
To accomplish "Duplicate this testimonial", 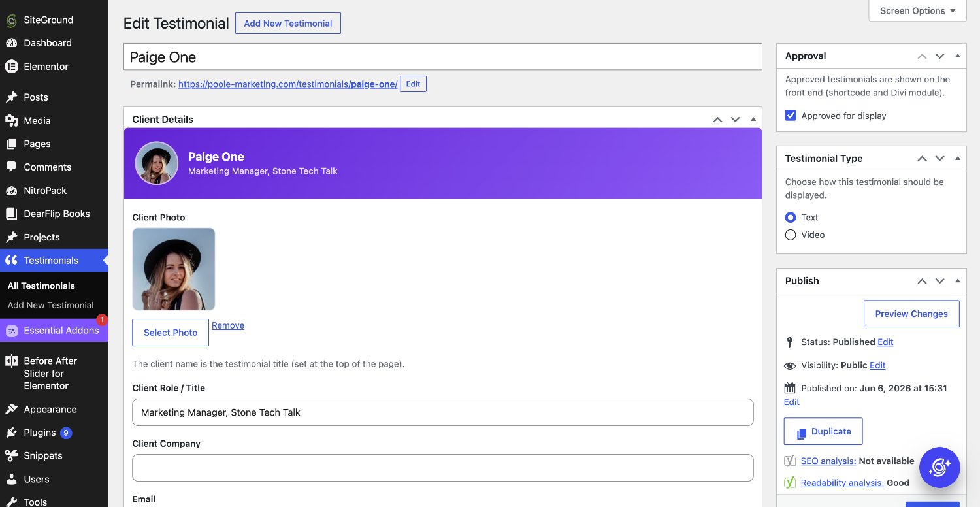I will pos(823,431).
